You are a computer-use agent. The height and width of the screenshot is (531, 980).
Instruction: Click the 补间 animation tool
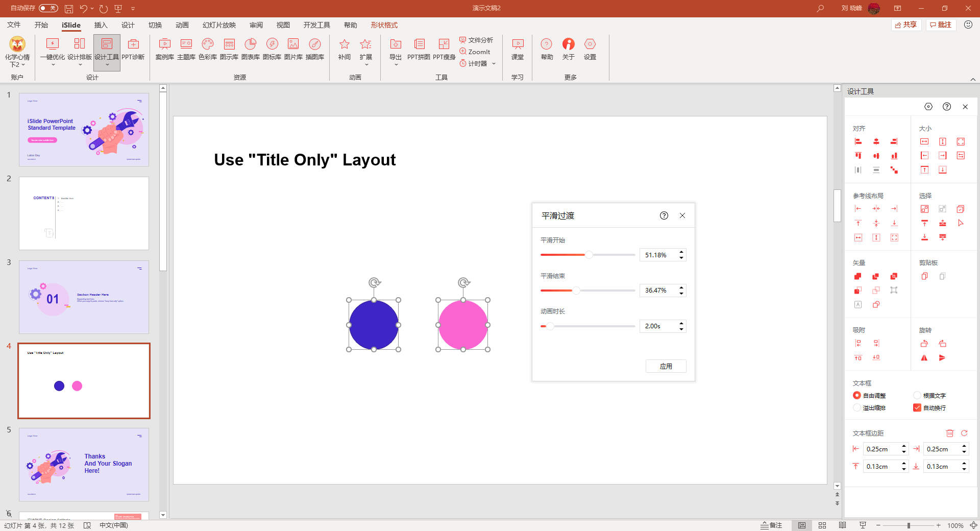point(344,49)
